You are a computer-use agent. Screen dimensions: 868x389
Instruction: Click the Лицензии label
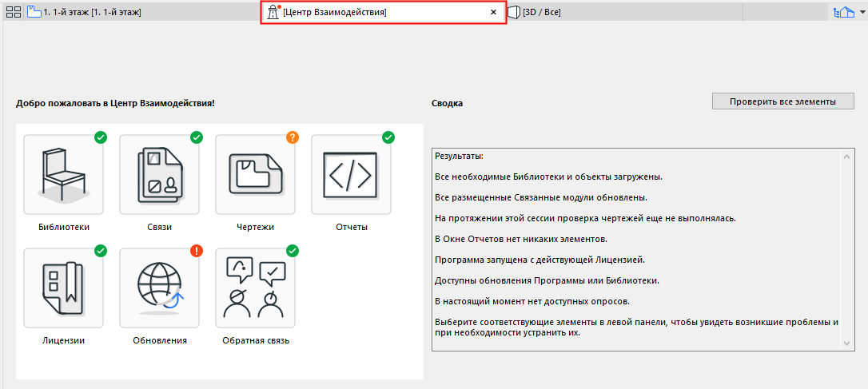pyautogui.click(x=64, y=340)
